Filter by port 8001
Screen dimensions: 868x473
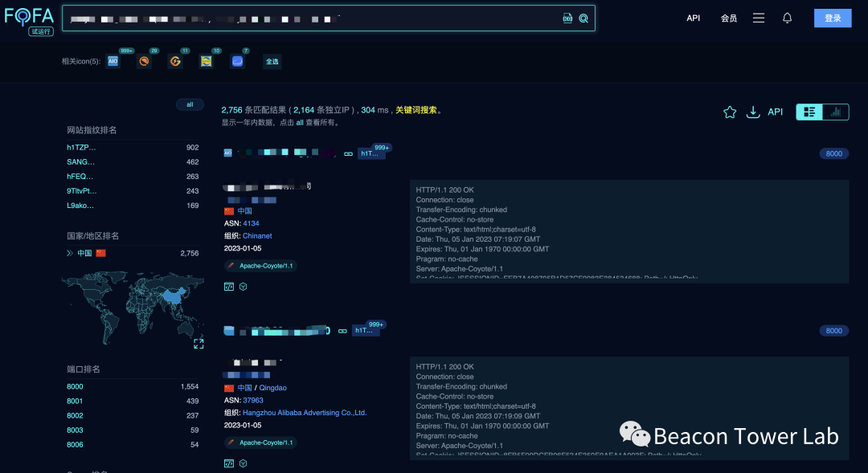click(75, 401)
